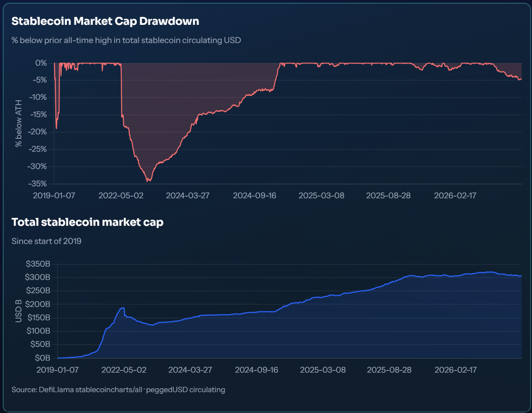Click the "0%" drawdown axis label

tap(41, 63)
